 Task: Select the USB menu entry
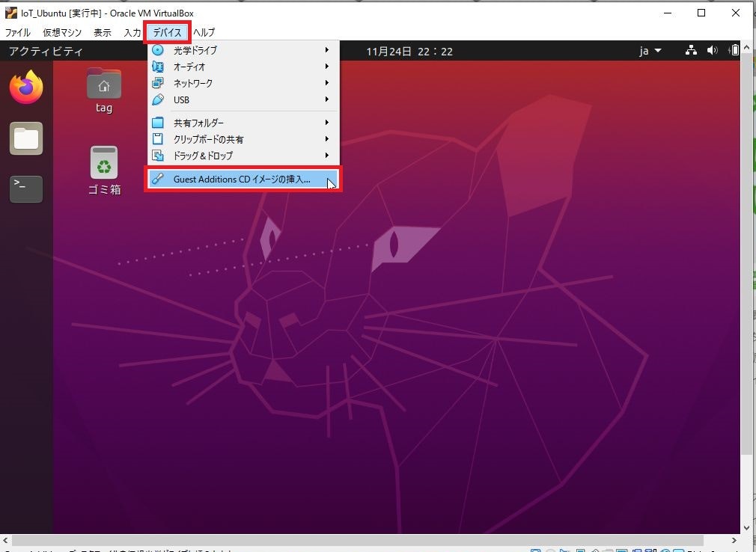243,99
